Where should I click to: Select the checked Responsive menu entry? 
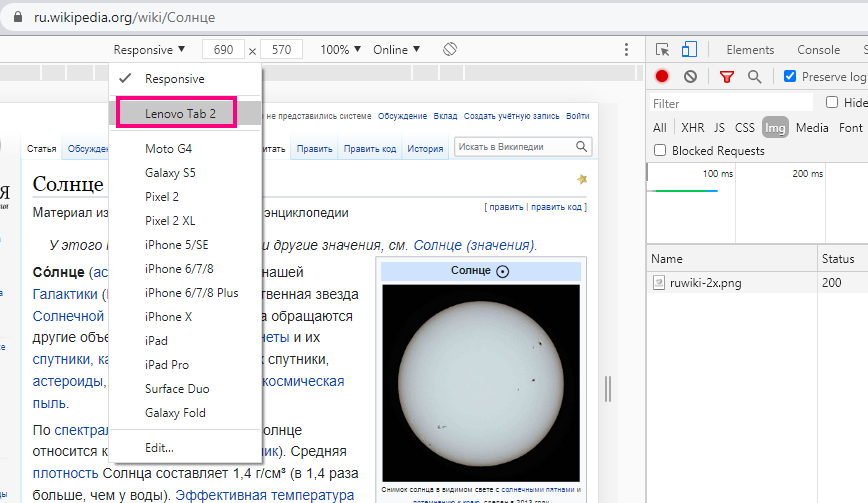click(185, 79)
